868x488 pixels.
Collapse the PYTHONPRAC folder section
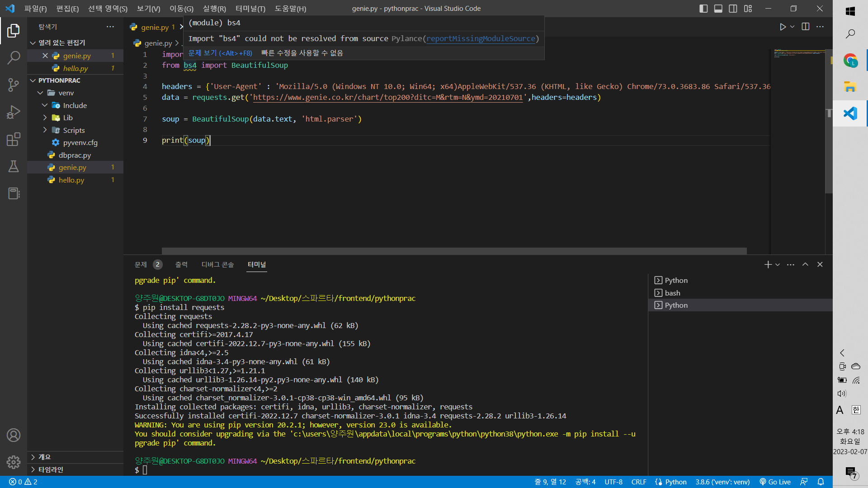point(33,80)
